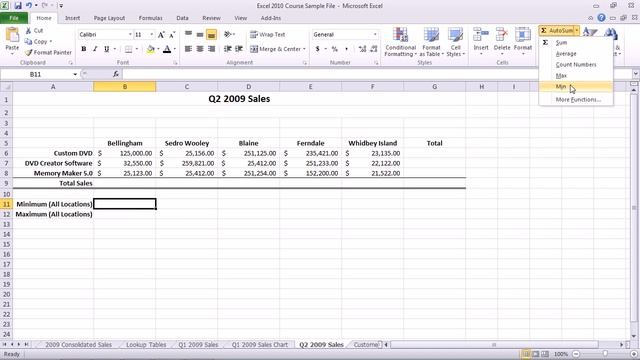Open 2009 Consolidated Sales sheet
Viewport: 640px width, 360px height.
pos(78,344)
